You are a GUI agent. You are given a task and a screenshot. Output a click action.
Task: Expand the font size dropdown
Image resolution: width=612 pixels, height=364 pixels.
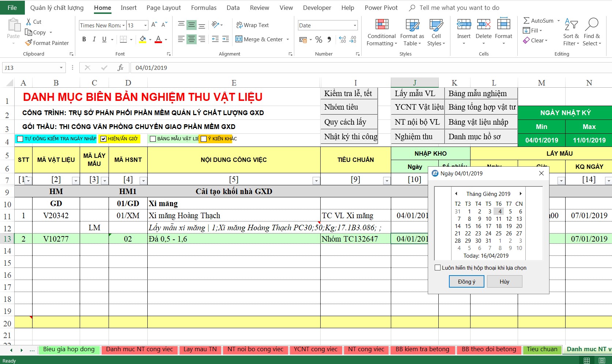(145, 25)
